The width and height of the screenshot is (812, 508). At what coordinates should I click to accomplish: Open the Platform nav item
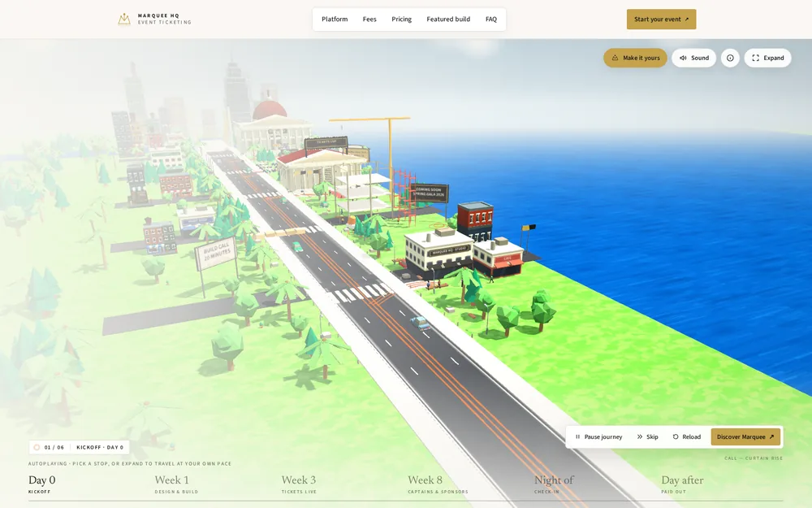point(335,20)
